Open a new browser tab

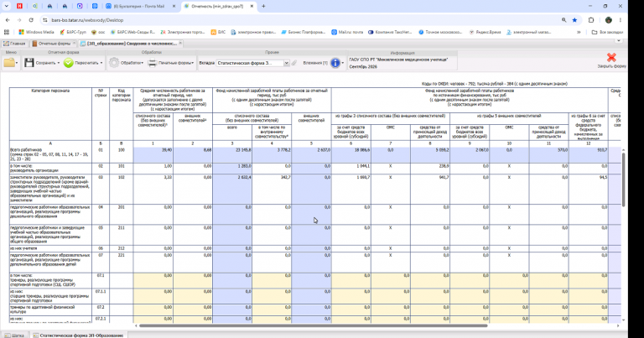(263, 6)
